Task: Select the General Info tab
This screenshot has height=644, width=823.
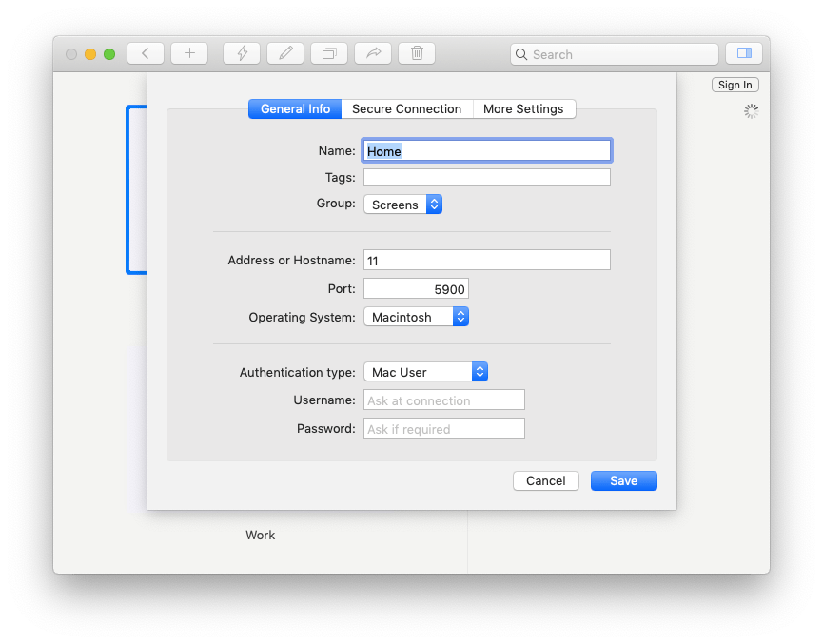Action: 294,108
